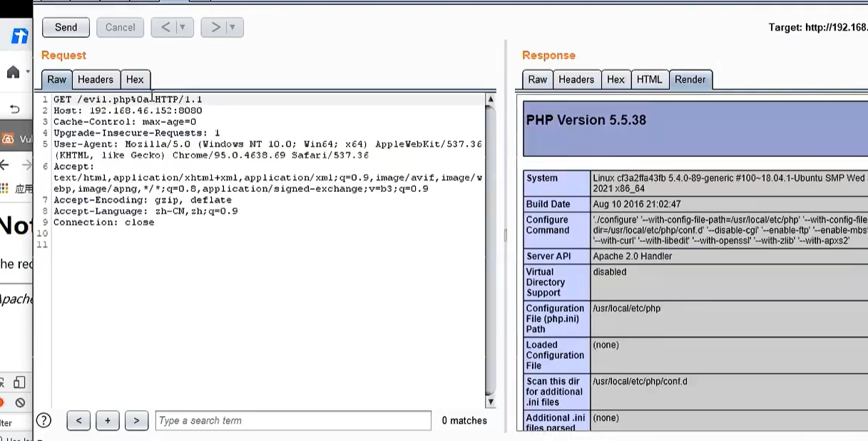Click the plus search options button
This screenshot has width=868, height=441.
107,421
